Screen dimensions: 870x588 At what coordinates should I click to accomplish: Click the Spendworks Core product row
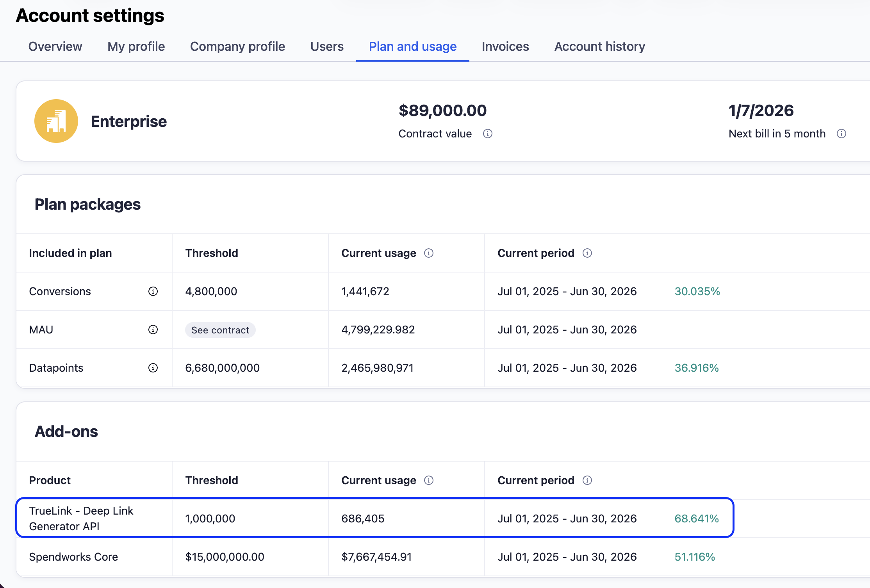73,557
